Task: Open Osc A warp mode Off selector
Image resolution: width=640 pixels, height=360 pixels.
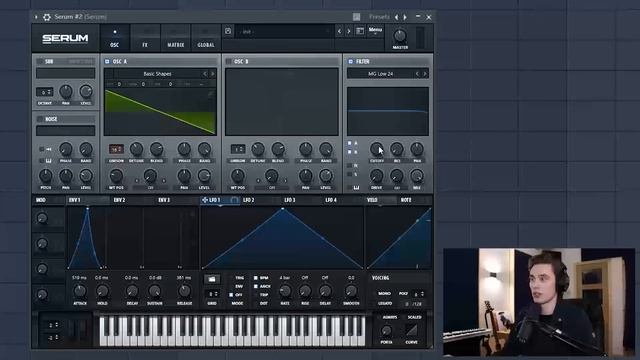Action: click(150, 188)
